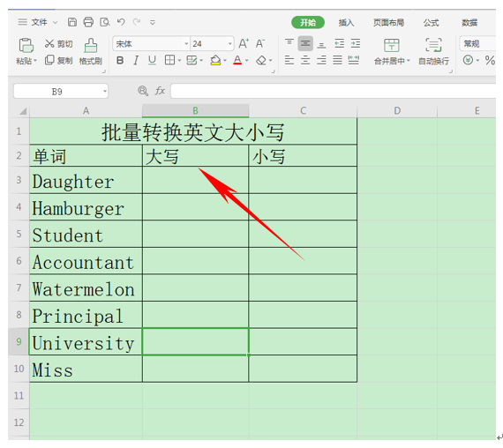Click the 小写 header cell
The height and width of the screenshot is (448, 503).
pos(303,156)
